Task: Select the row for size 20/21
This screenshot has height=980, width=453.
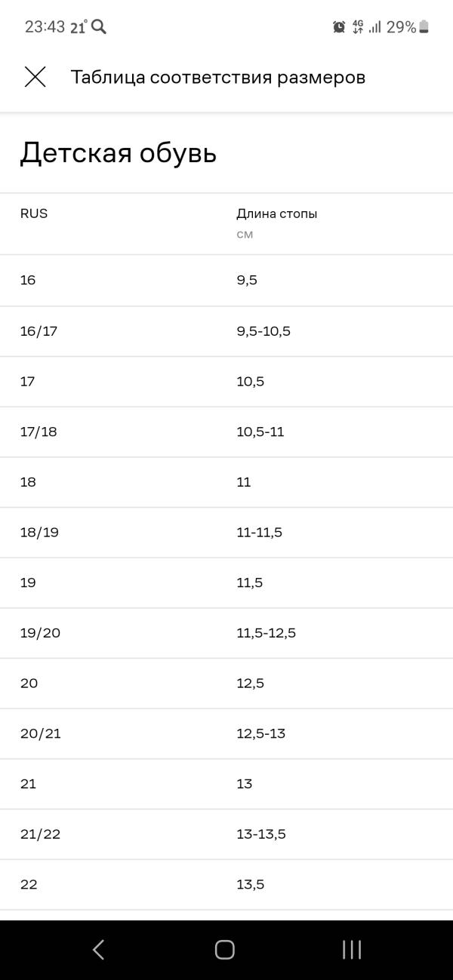Action: [x=226, y=733]
